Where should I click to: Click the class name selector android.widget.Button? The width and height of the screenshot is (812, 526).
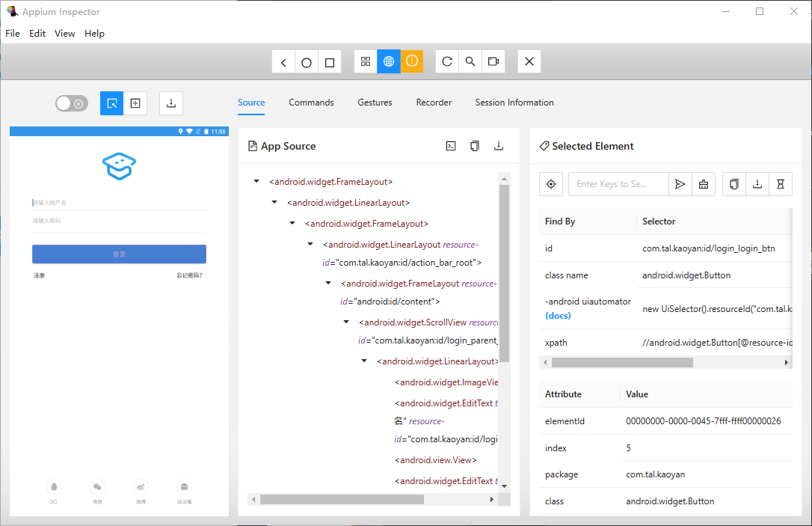click(686, 275)
